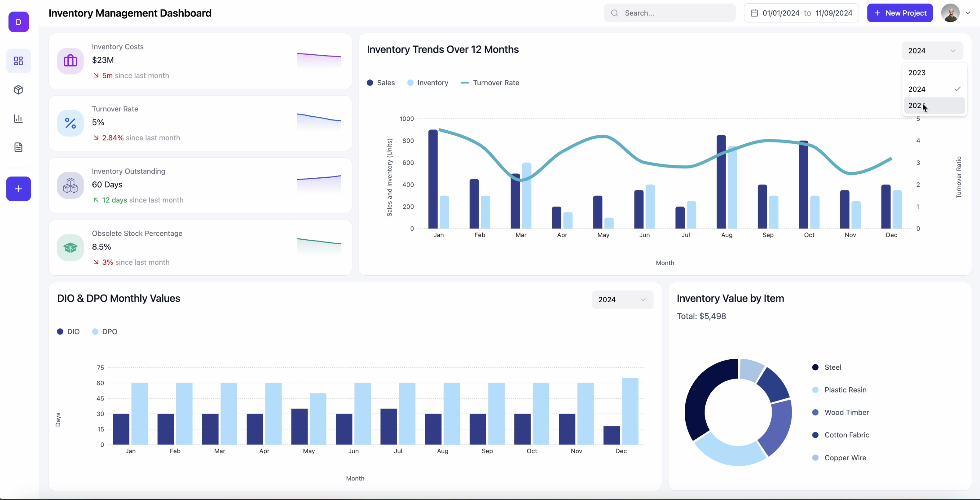
Task: Click the Inventory Outstanding boxes icon
Action: [x=70, y=185]
